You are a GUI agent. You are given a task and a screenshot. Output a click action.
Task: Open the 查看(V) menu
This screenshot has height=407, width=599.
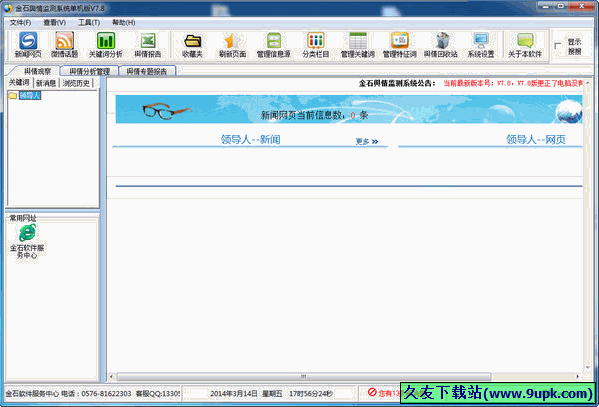(x=54, y=23)
